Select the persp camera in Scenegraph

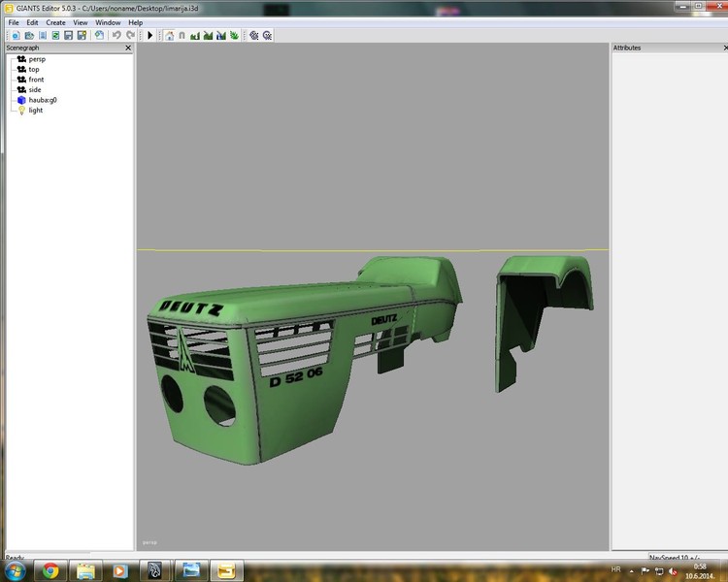click(x=37, y=59)
